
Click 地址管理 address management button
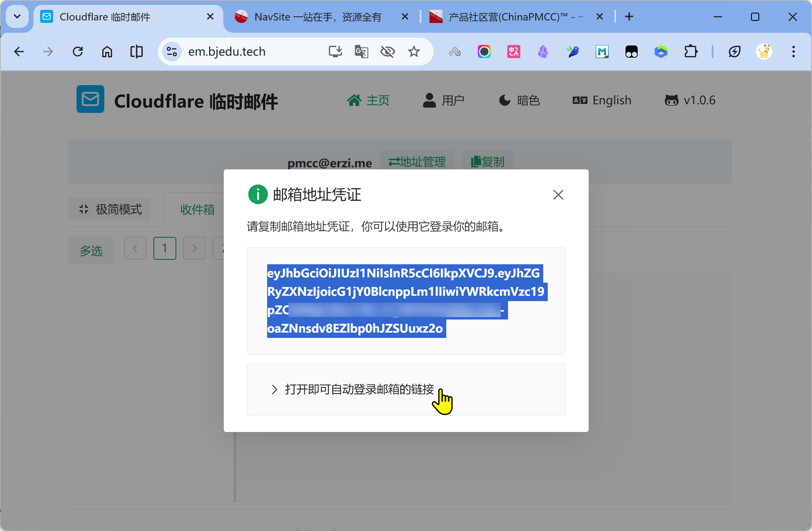click(x=417, y=162)
